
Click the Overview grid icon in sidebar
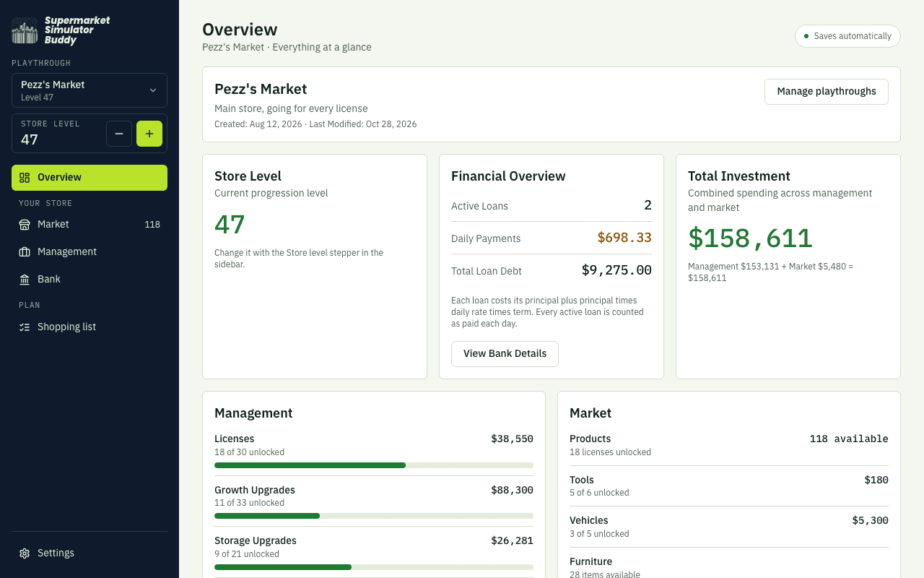click(25, 178)
